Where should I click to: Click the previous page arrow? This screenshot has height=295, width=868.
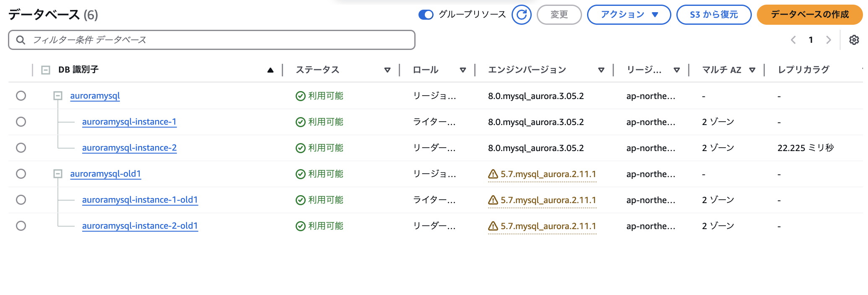tap(793, 40)
